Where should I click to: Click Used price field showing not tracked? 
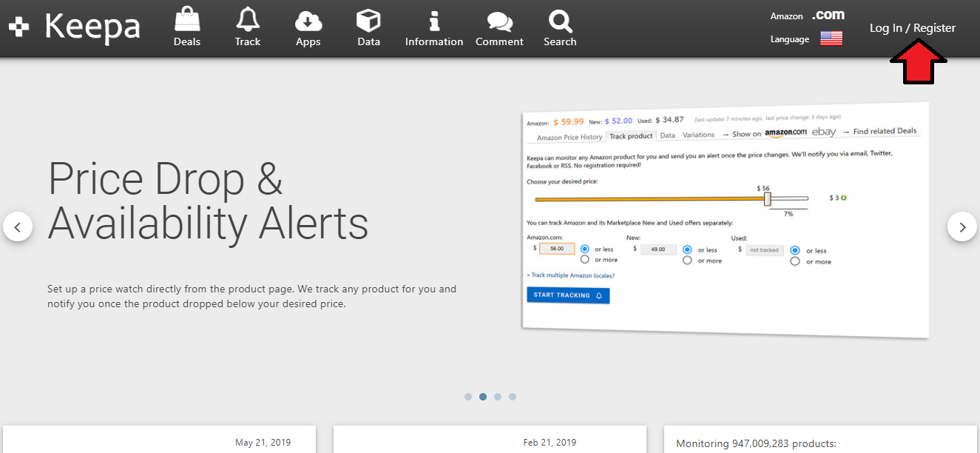pos(764,250)
